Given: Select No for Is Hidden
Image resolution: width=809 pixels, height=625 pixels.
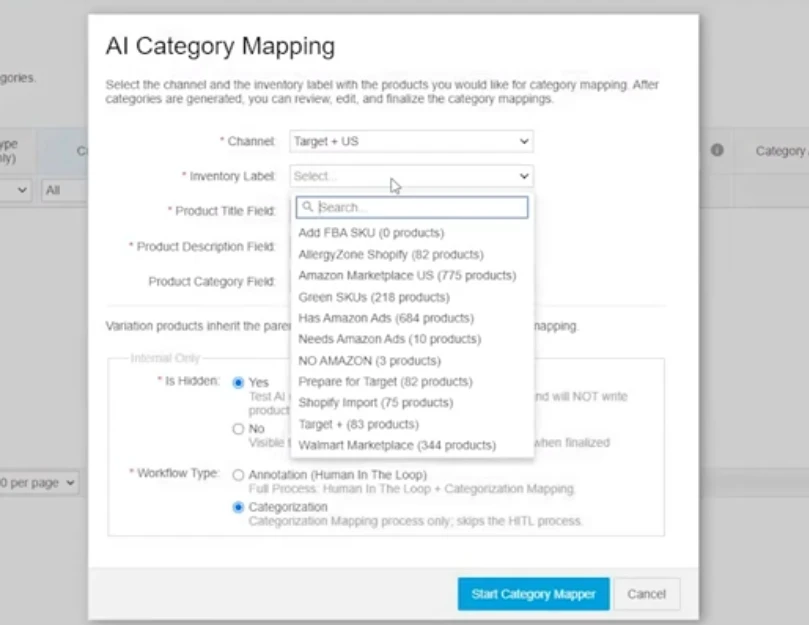Looking at the screenshot, I should pos(238,429).
